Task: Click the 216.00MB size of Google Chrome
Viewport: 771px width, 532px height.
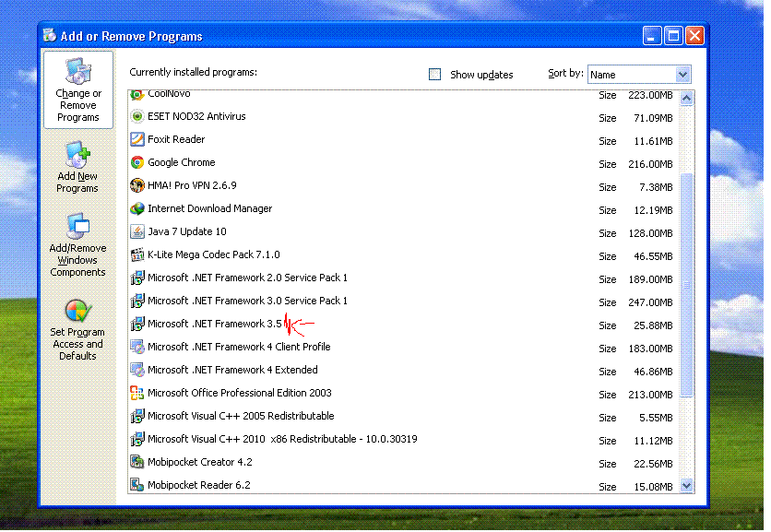Action: [x=650, y=164]
